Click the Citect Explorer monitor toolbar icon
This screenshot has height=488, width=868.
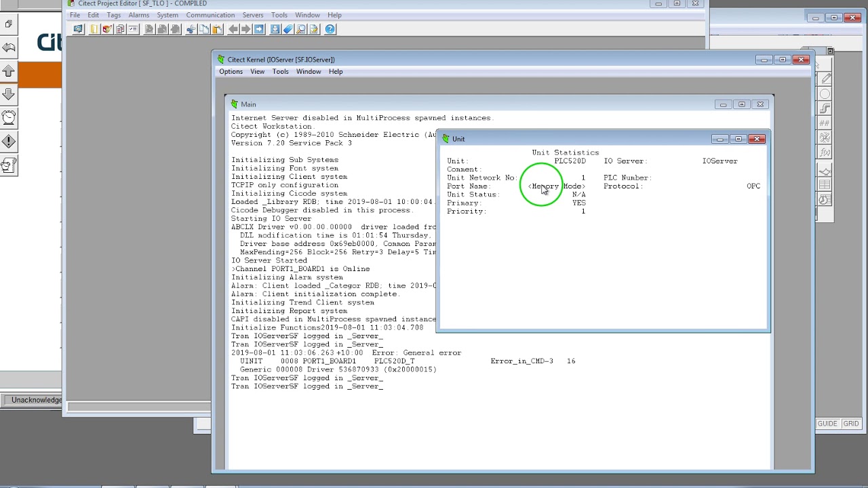pyautogui.click(x=78, y=29)
